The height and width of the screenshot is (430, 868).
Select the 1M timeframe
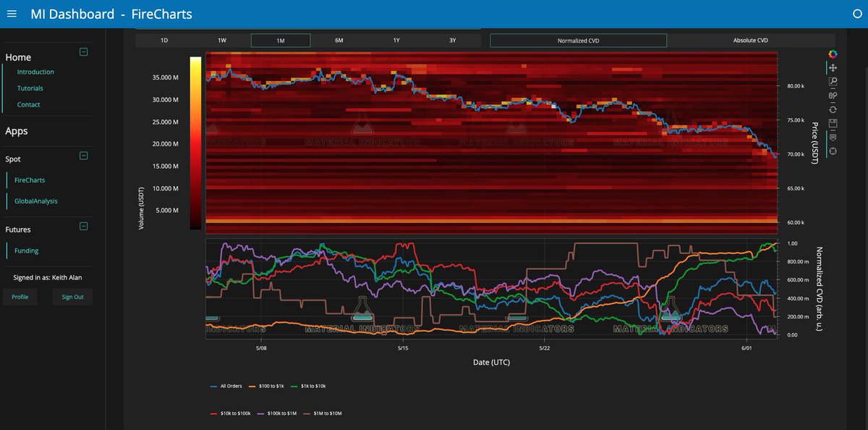point(281,41)
